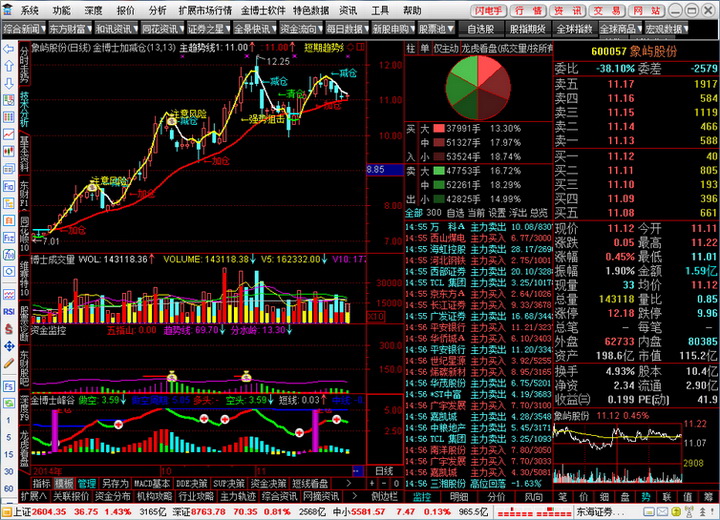Click the green refresh icon in left toolbar

click(8, 403)
